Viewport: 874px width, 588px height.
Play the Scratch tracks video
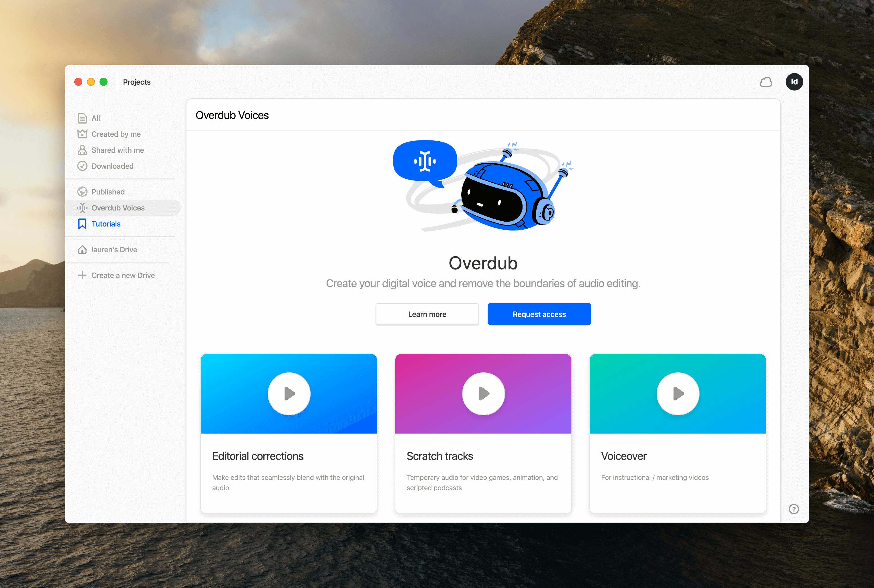coord(483,393)
